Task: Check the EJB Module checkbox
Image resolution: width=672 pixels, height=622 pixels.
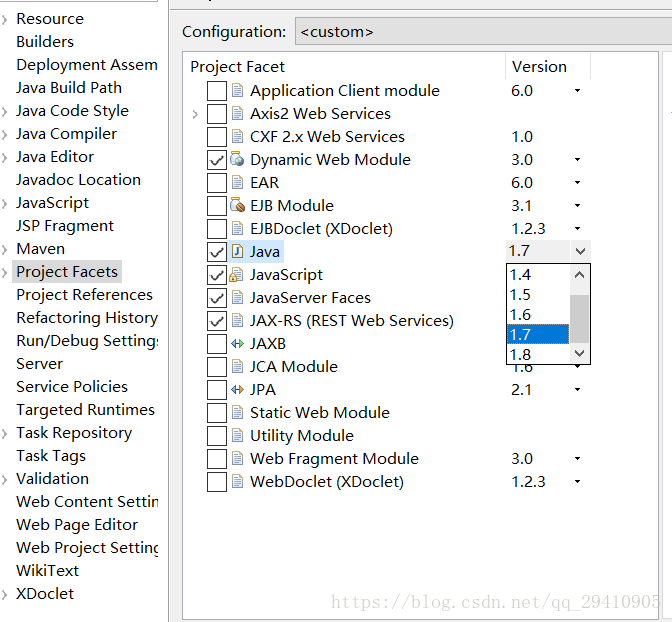Action: point(217,205)
